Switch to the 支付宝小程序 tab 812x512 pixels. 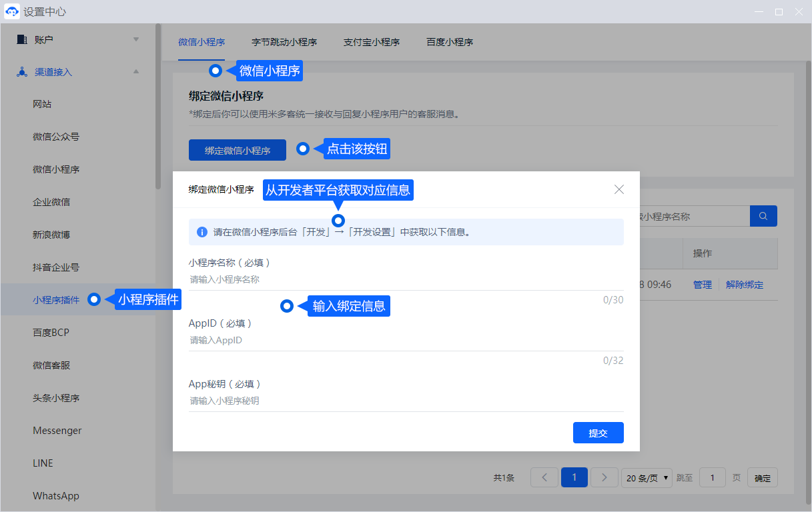(x=371, y=42)
